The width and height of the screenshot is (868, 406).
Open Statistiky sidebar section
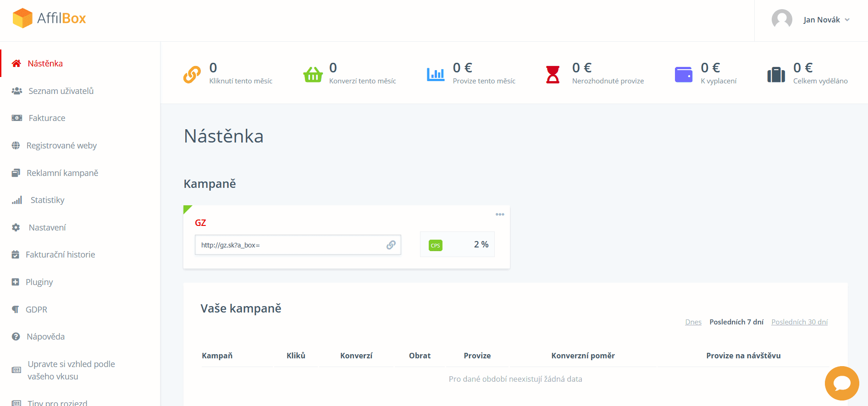[x=47, y=200]
